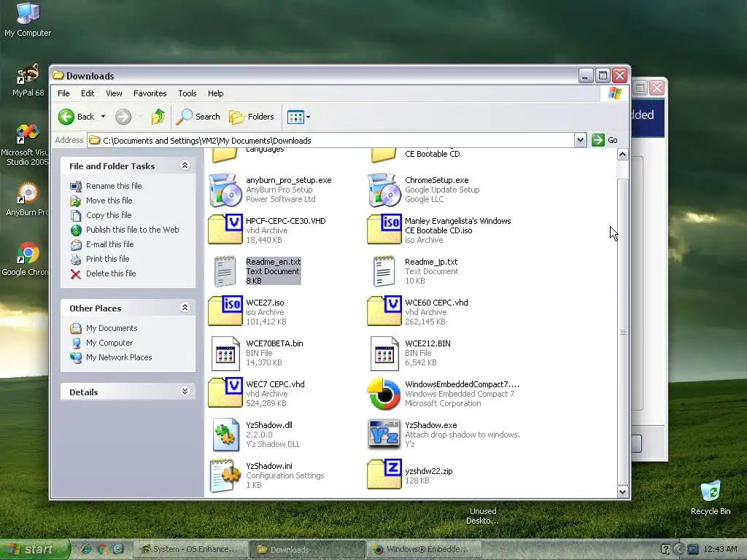The height and width of the screenshot is (560, 747).
Task: Select the YzShadow.ini settings icon
Action: pyautogui.click(x=225, y=475)
